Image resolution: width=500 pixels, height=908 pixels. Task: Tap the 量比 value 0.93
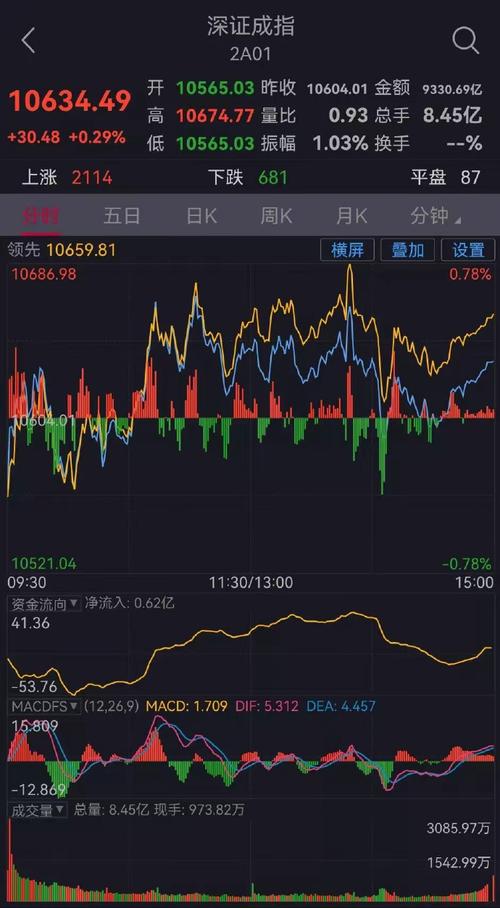pos(348,116)
